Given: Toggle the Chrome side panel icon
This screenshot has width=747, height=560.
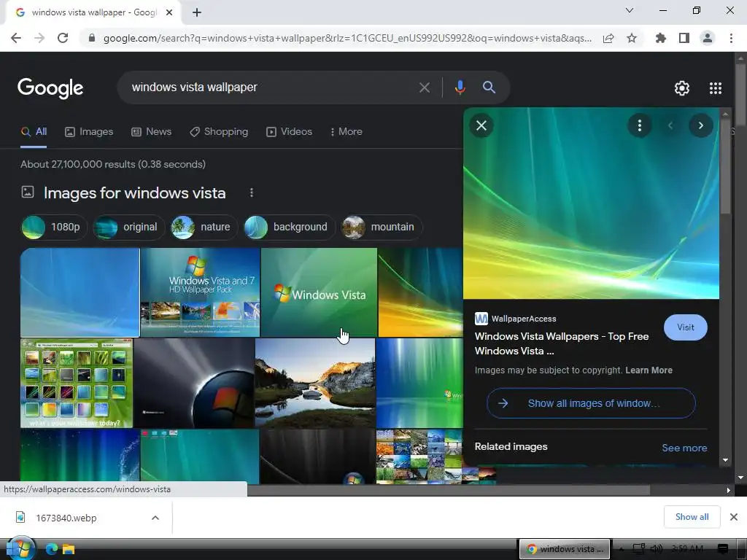Looking at the screenshot, I should pyautogui.click(x=684, y=38).
